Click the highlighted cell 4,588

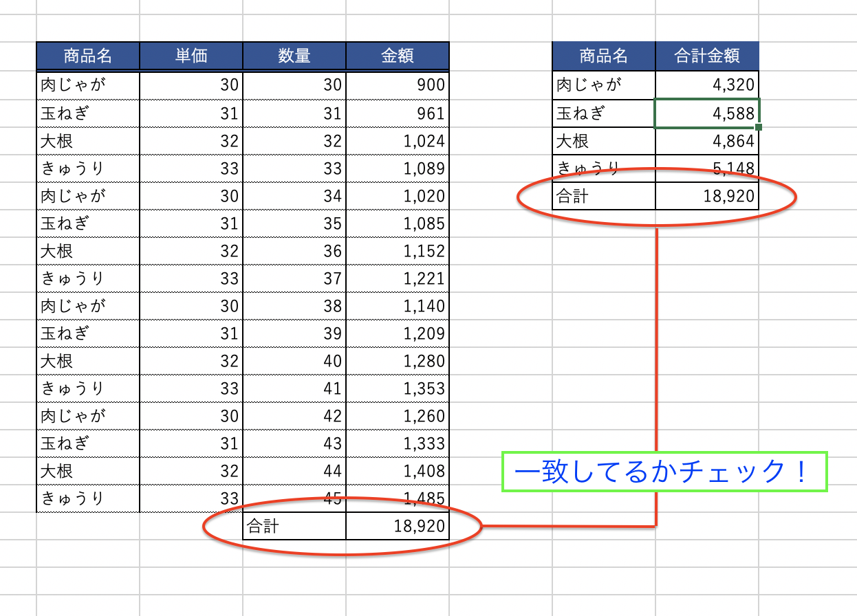[x=707, y=113]
